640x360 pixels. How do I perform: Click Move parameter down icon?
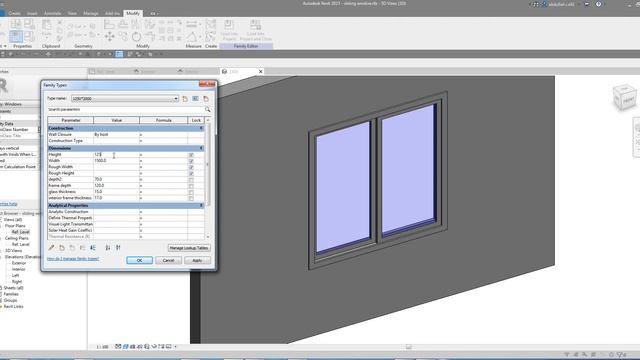coord(93,247)
